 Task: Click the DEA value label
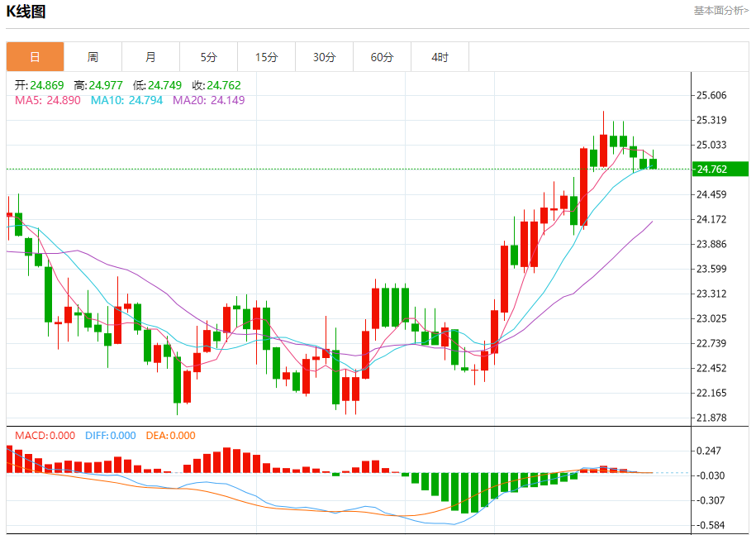(x=171, y=436)
